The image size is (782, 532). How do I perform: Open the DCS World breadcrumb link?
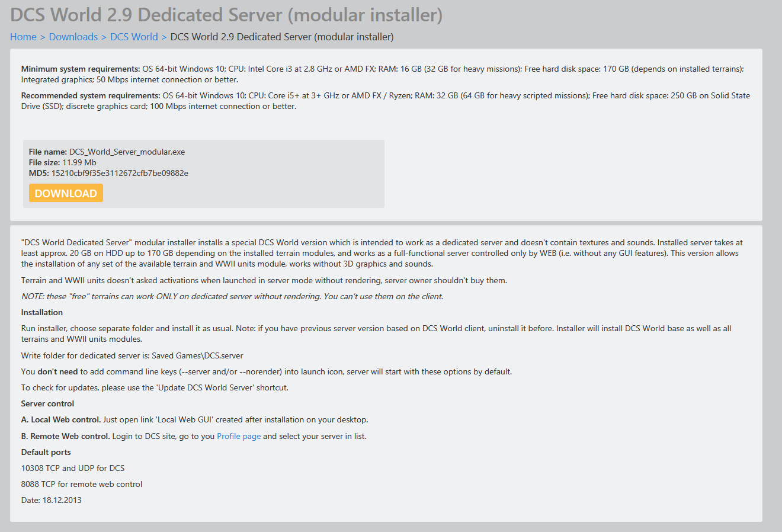coord(134,37)
